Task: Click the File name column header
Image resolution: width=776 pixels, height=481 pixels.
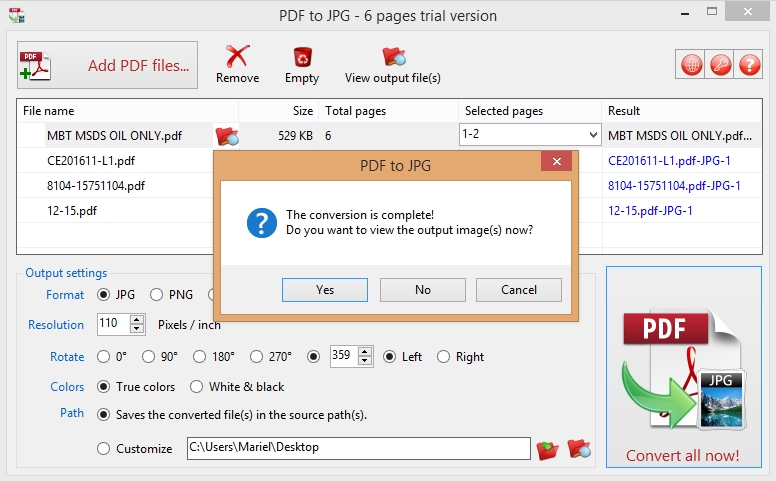Action: pos(128,111)
